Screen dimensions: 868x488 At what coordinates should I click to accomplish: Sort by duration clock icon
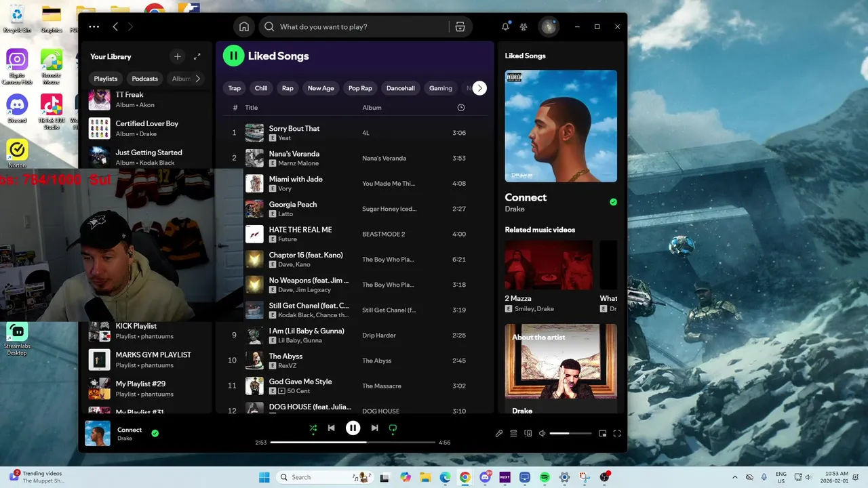(x=461, y=107)
